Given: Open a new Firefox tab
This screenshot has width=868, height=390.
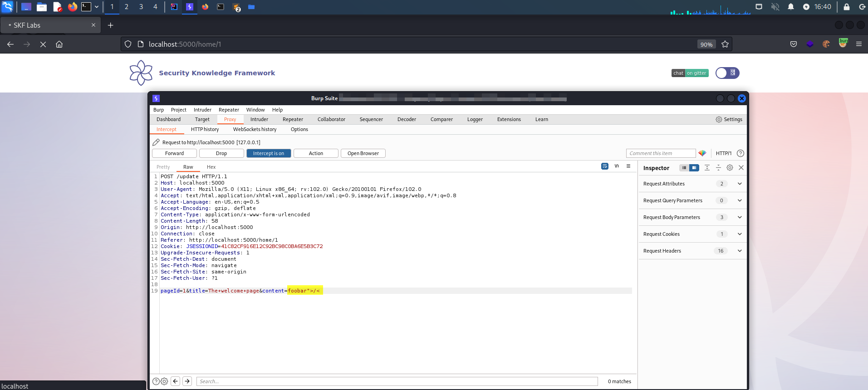Looking at the screenshot, I should [x=110, y=25].
